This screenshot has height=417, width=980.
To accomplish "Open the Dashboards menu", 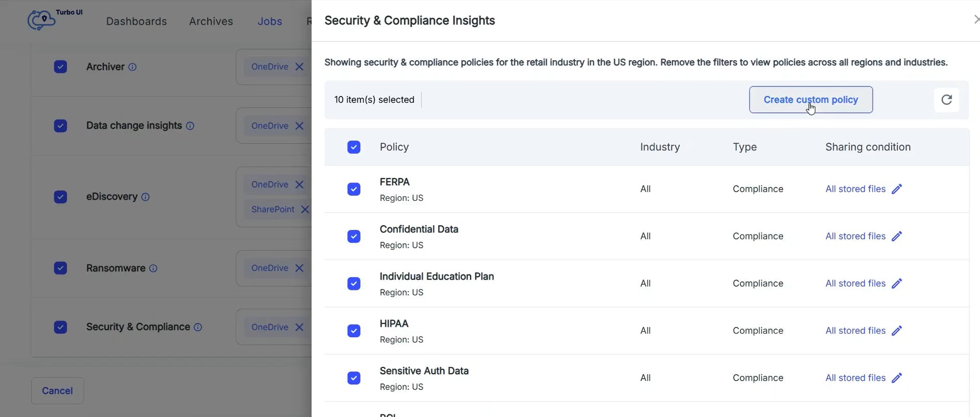I will (x=136, y=21).
